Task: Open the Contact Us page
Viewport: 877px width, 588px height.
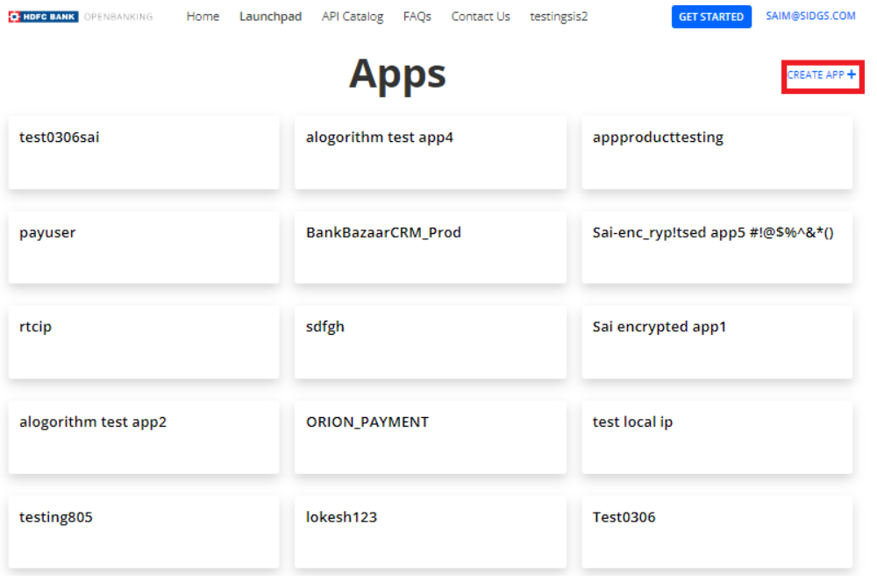Action: coord(480,17)
